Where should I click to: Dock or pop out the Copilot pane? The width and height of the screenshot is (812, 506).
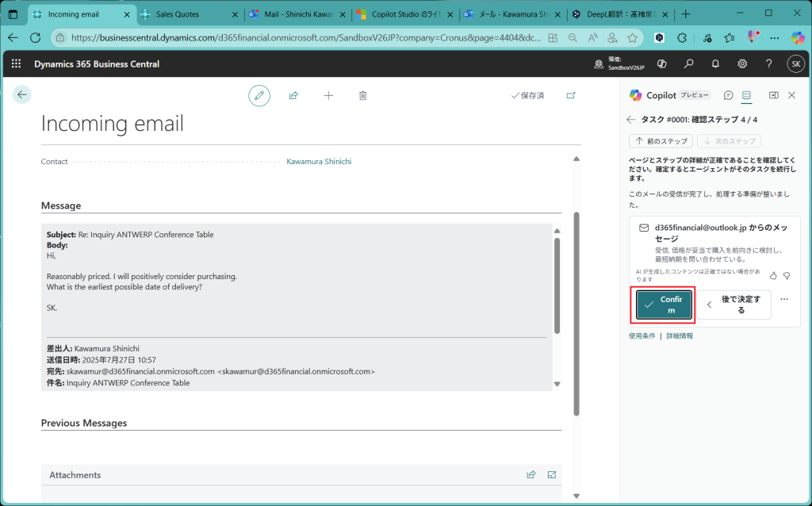click(x=774, y=95)
